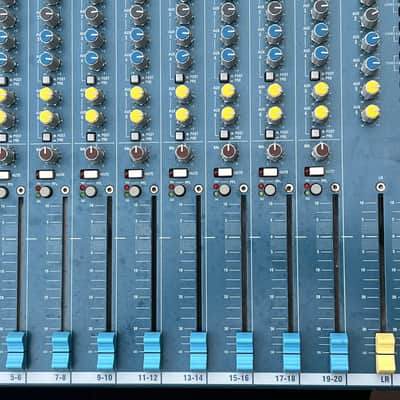Switch the upper pre/post button on channel 11-12
The width and height of the screenshot is (400, 400).
[x=134, y=79]
